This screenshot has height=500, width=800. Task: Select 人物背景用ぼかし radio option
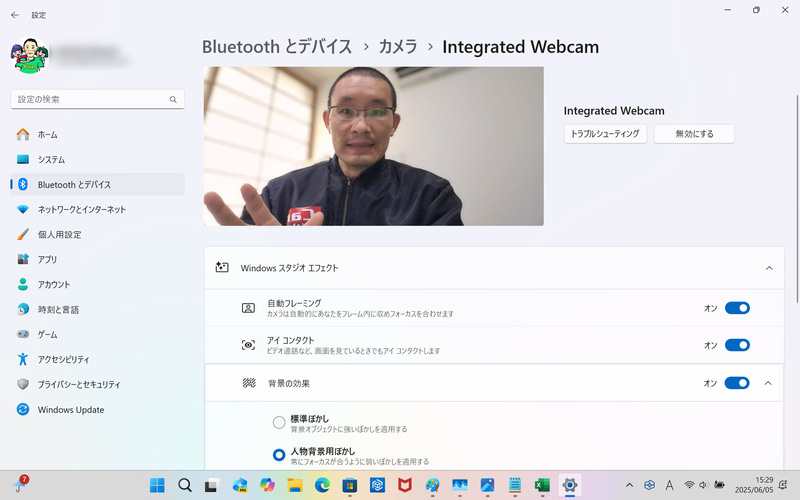coord(279,455)
